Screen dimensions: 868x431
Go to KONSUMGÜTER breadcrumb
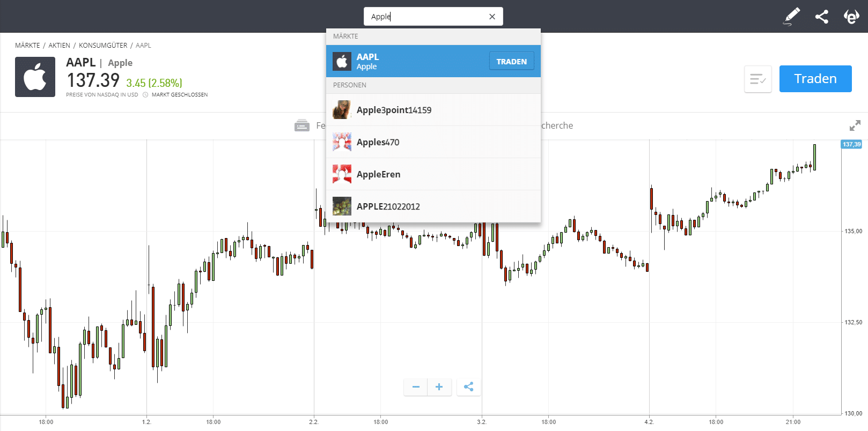click(103, 46)
